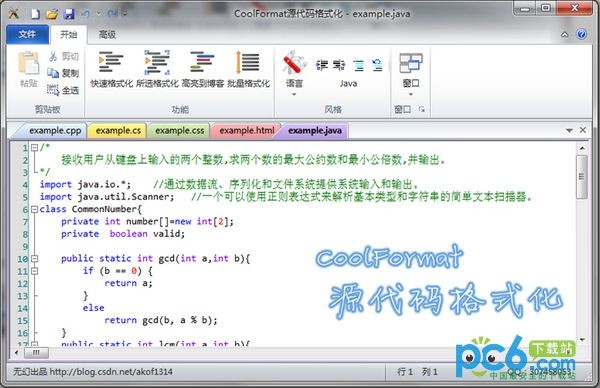Click 高亮到博客 highlight to blog

202,69
